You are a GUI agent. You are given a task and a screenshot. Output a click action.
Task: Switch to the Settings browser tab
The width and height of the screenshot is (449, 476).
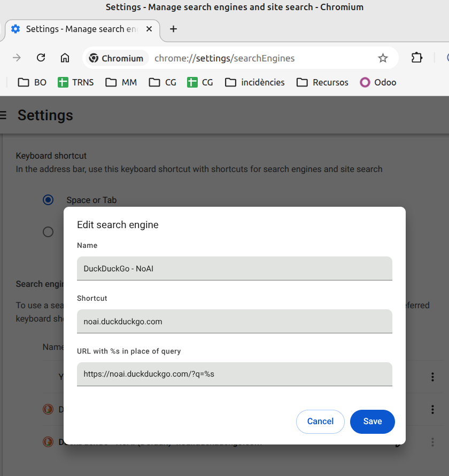pyautogui.click(x=80, y=29)
